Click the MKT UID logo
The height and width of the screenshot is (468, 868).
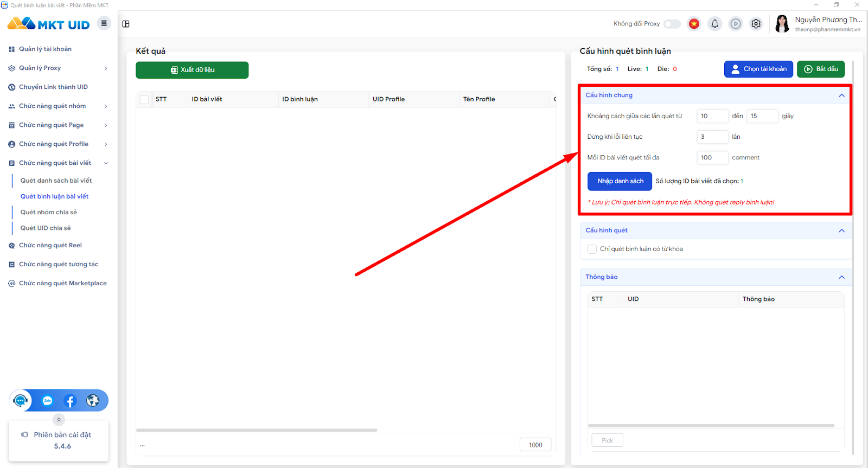49,24
